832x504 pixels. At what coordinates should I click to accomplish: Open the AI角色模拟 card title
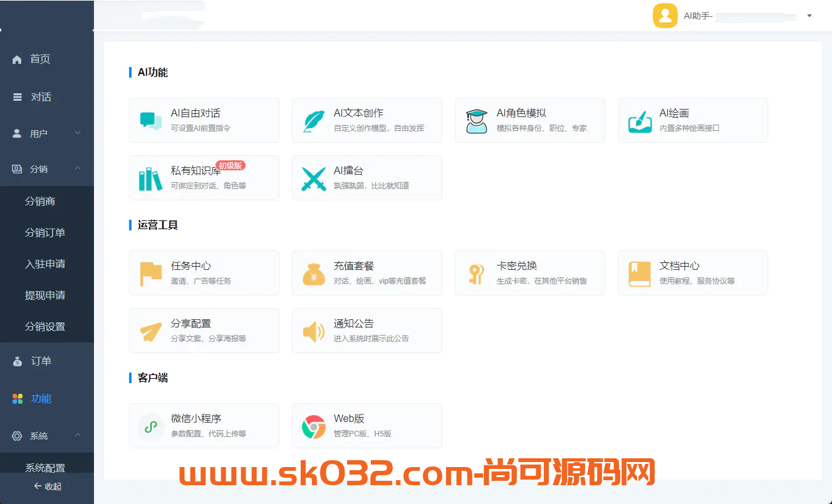pyautogui.click(x=521, y=113)
